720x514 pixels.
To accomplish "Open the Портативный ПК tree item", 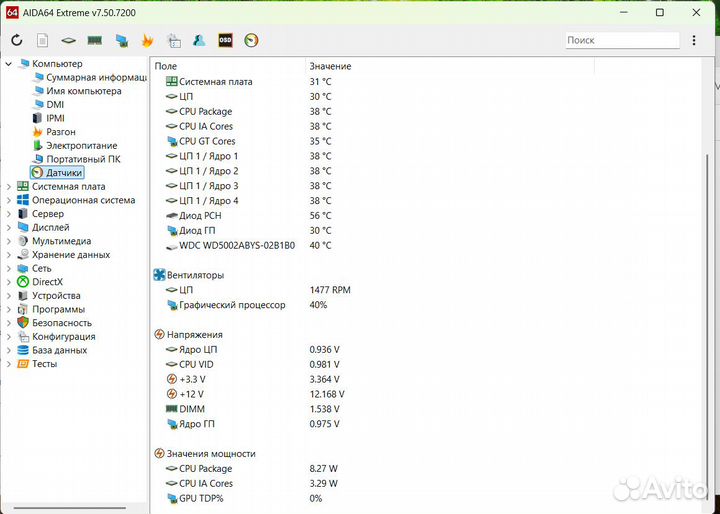I will click(x=83, y=159).
